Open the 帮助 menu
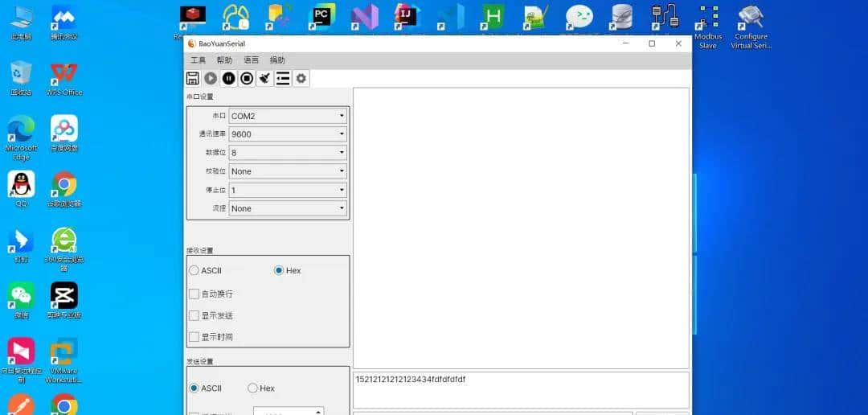 (224, 60)
